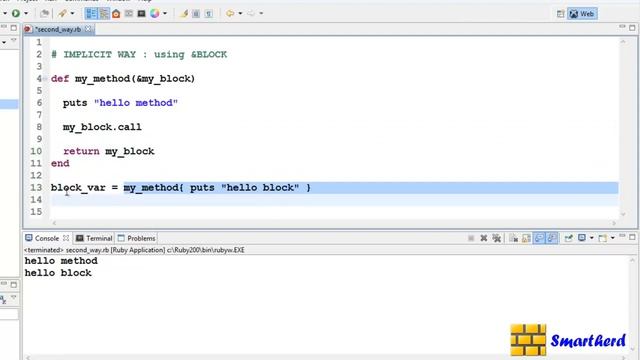This screenshot has height=360, width=640.
Task: Switch to the Terminal tab
Action: (94, 238)
